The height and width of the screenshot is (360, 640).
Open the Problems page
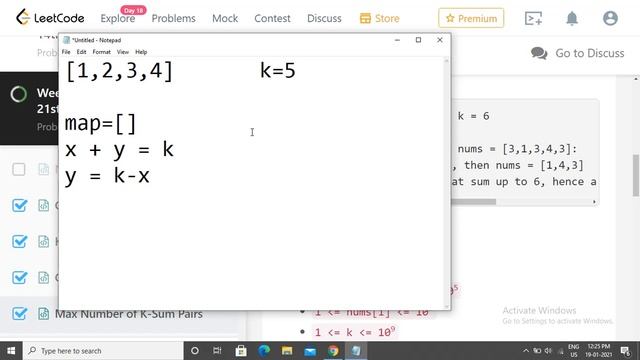173,18
